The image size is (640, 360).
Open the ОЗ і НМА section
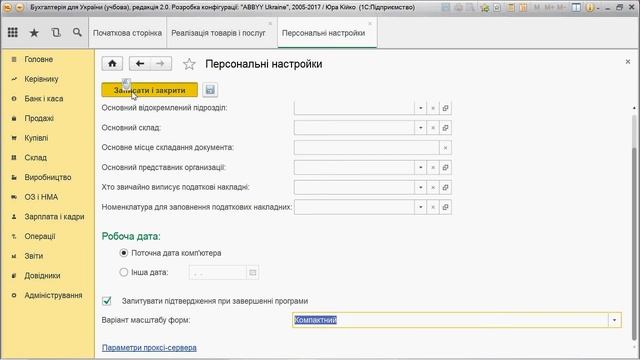41,197
